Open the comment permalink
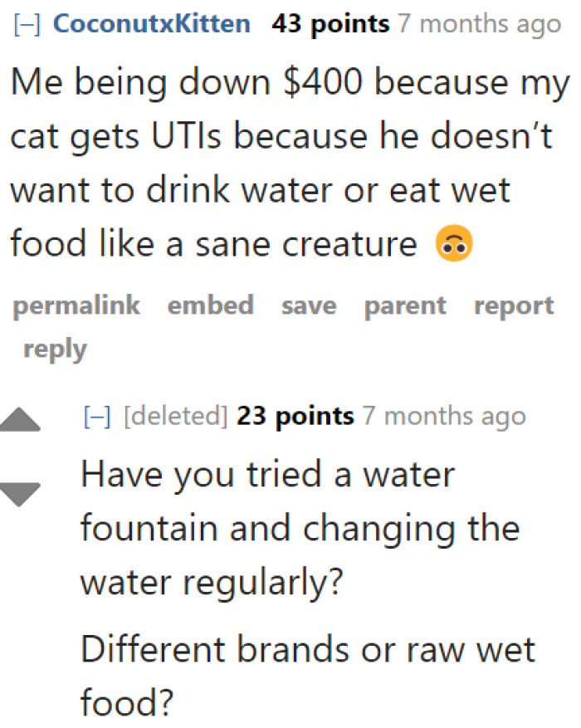This screenshot has height=728, width=581. point(76,306)
